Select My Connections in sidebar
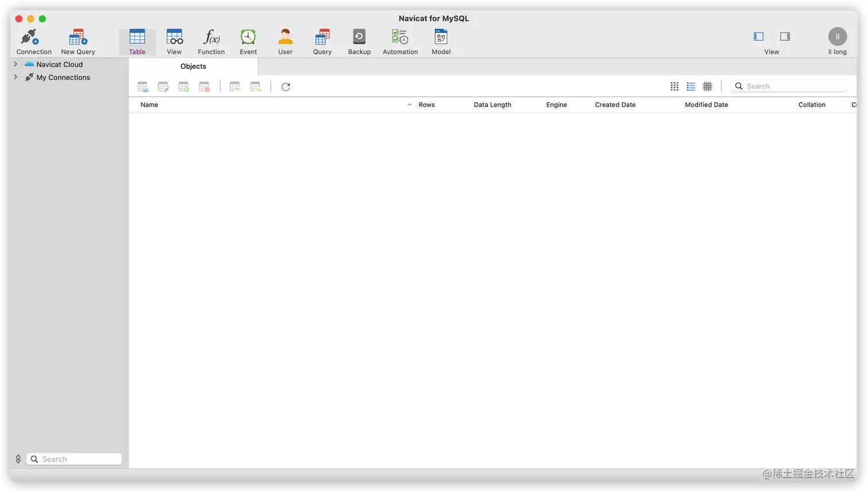 (63, 77)
